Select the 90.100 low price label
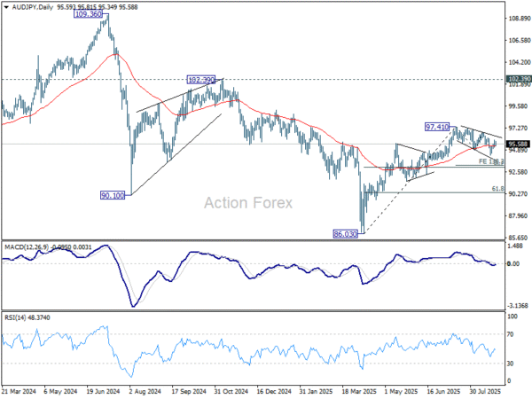 [113, 195]
